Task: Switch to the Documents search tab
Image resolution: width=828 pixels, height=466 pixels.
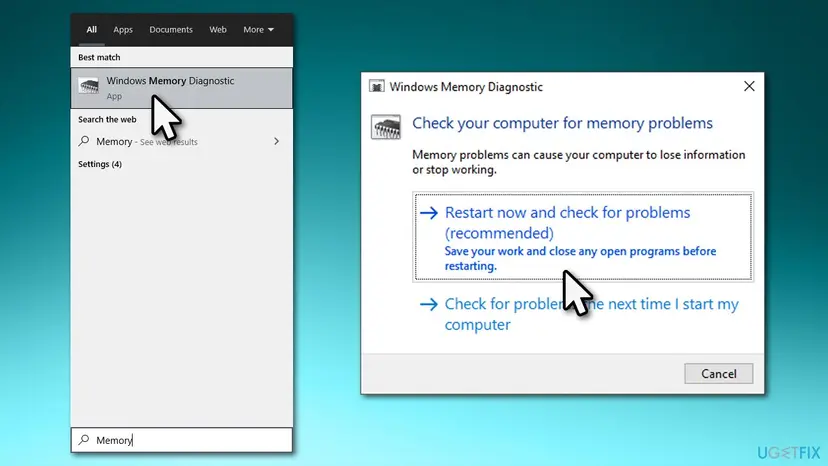Action: pyautogui.click(x=171, y=30)
